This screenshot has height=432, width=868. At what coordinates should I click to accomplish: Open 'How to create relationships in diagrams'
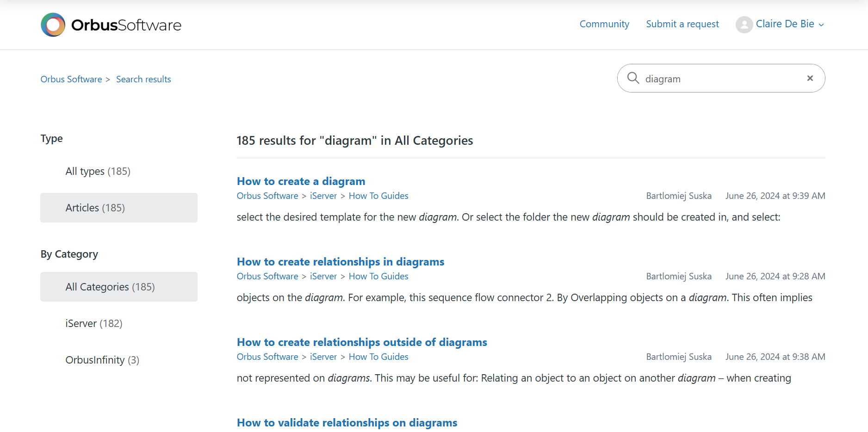pyautogui.click(x=340, y=262)
